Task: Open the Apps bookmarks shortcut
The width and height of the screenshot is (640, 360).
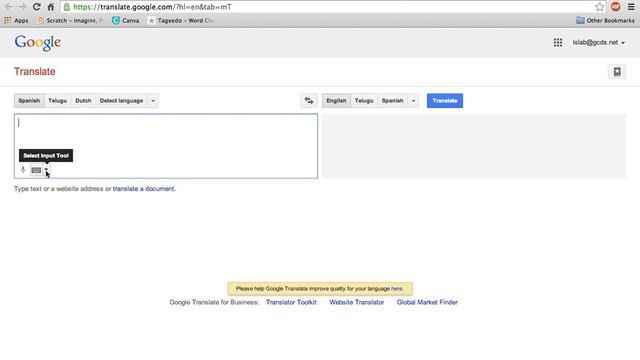Action: coord(16,20)
